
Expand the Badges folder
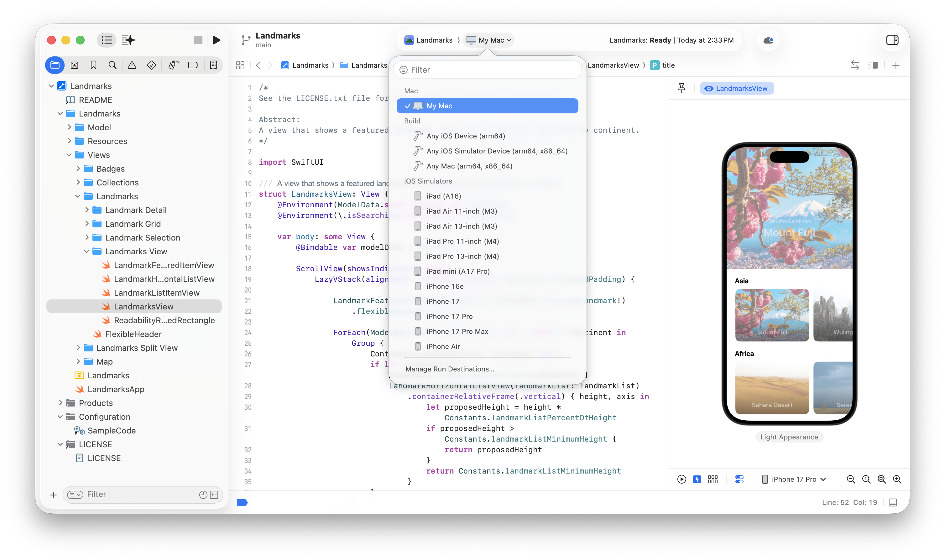coord(78,168)
